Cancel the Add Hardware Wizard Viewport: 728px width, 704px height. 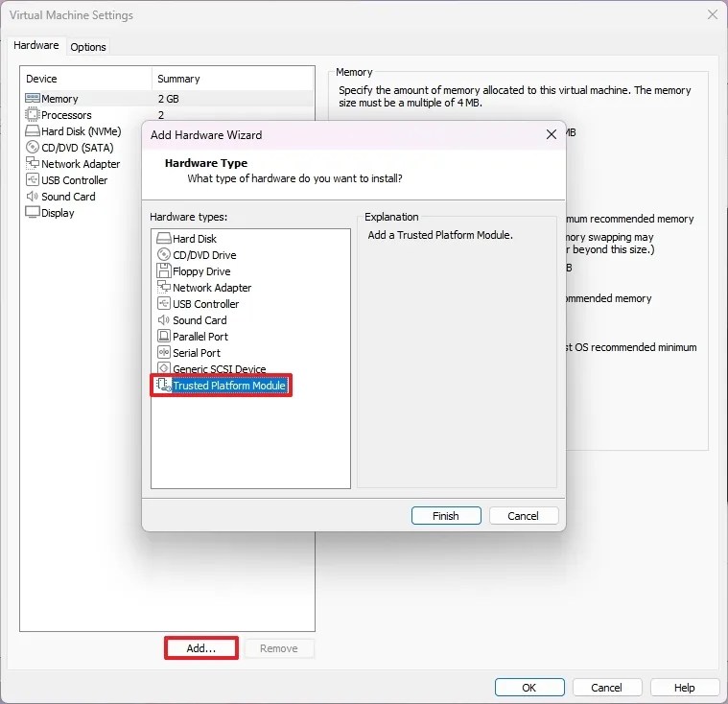pos(524,515)
